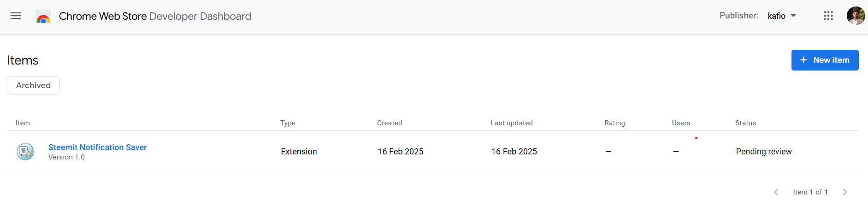The height and width of the screenshot is (206, 868).
Task: Click the Rating column header
Action: pyautogui.click(x=614, y=123)
